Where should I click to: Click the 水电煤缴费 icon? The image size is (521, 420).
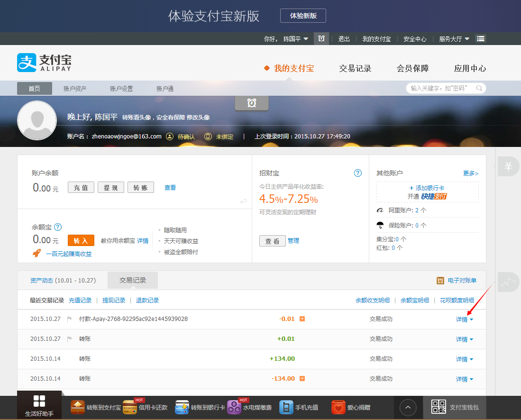234,407
